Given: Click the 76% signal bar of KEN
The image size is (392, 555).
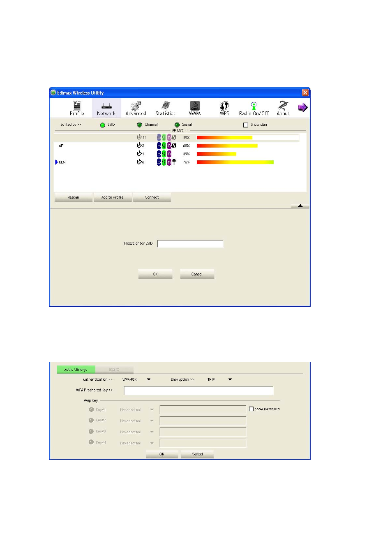Looking at the screenshot, I should pyautogui.click(x=235, y=162).
